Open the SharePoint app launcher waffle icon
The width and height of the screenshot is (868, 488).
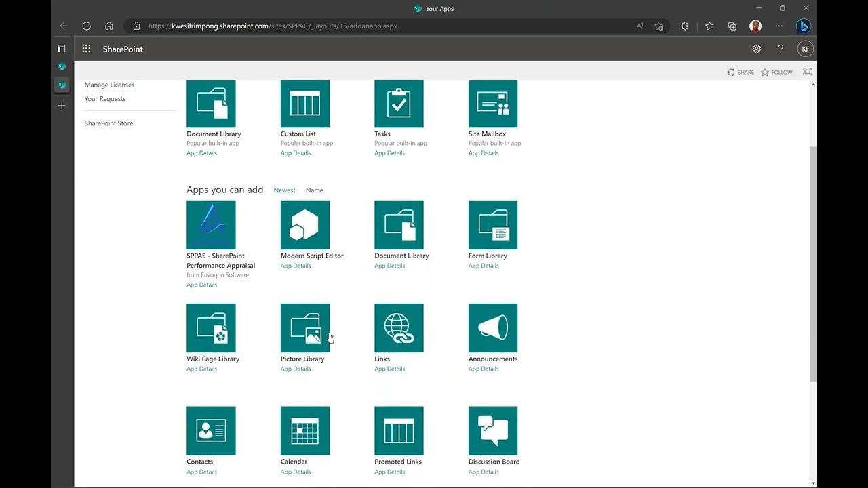(x=86, y=49)
